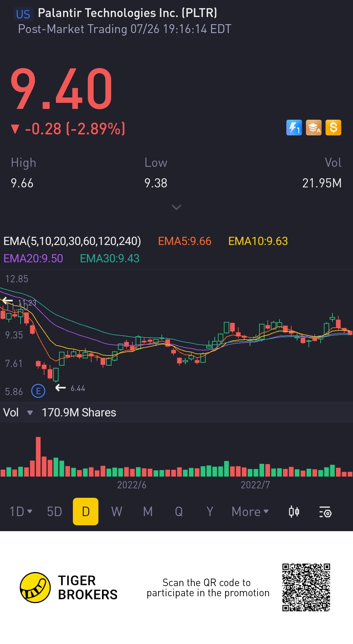Switch to the 5D chart tab
The image size is (353, 644).
55,512
